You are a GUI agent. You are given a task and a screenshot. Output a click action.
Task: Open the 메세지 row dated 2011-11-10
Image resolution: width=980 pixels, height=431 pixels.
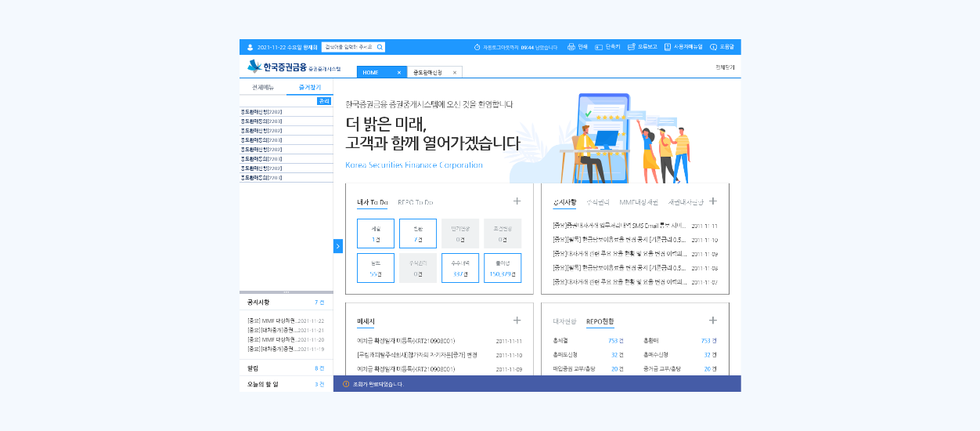tap(439, 355)
